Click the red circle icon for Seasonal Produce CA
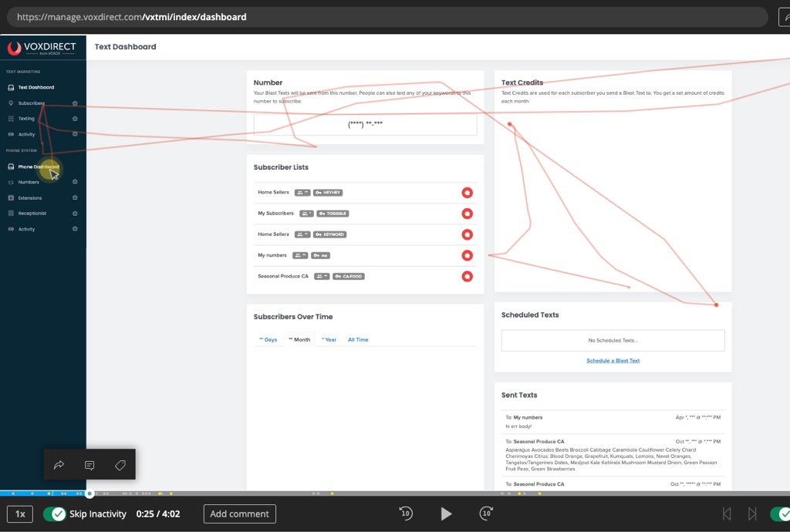 (467, 276)
